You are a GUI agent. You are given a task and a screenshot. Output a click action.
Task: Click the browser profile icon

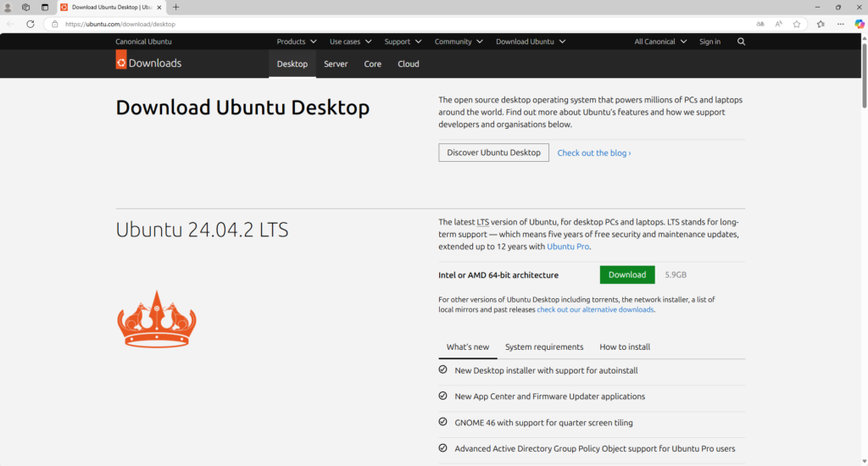pos(8,7)
